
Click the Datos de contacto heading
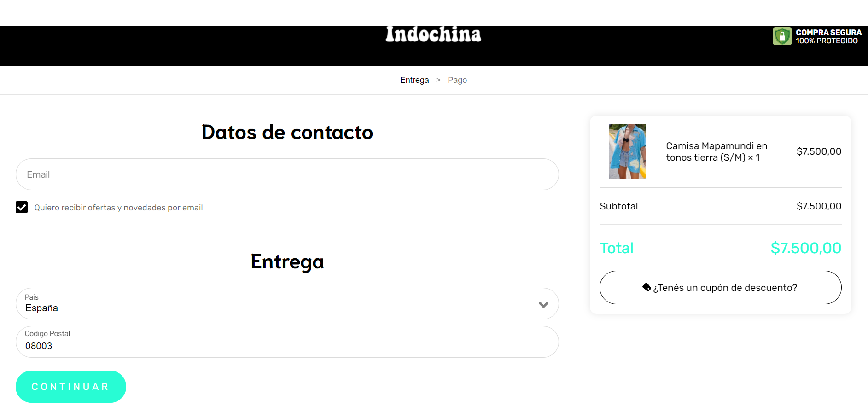tap(287, 133)
